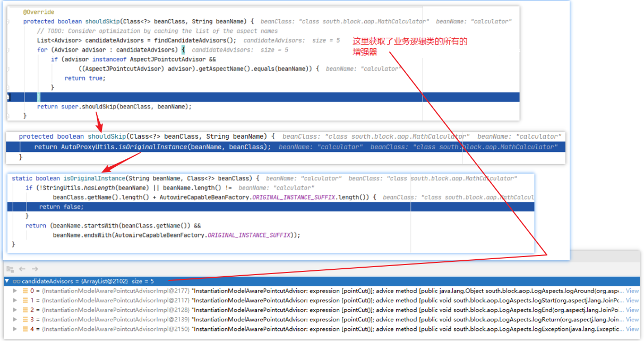Screen dimensions: 644x341
Task: Select row 0 with the logAround advice method
Action: (x=322, y=291)
